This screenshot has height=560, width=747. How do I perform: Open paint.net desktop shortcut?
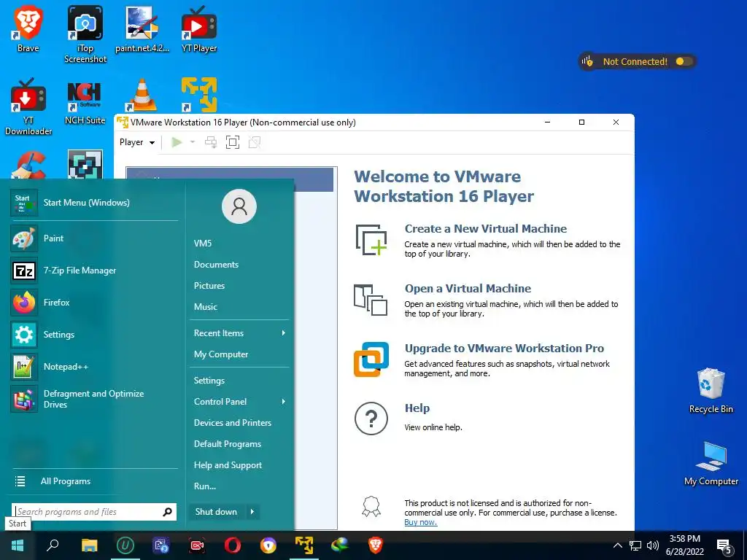142,28
